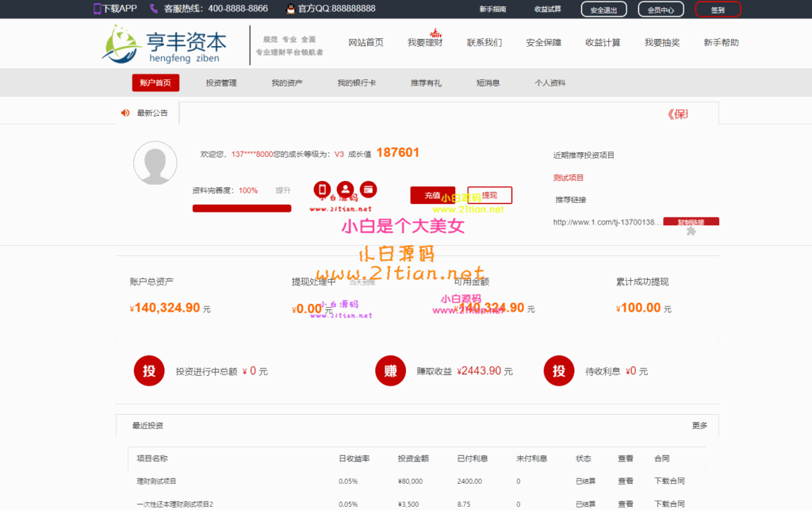Click the 亨丰资本 logo
The width and height of the screenshot is (812, 510).
164,44
